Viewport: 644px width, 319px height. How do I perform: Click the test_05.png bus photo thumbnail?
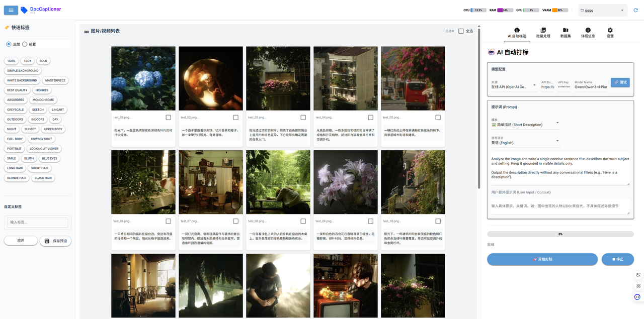point(412,78)
